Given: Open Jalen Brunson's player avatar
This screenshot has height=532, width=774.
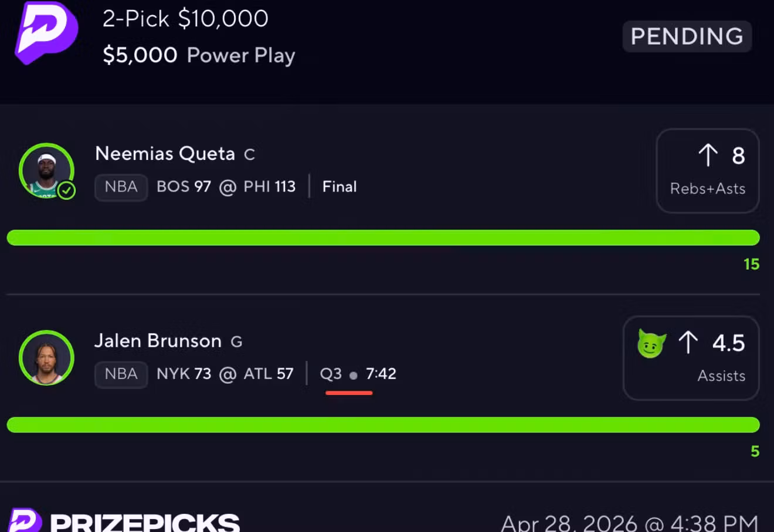Looking at the screenshot, I should click(x=46, y=358).
